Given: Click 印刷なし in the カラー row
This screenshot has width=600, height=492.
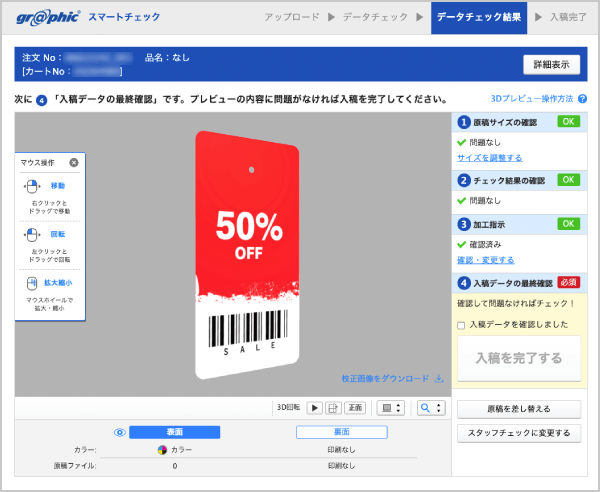Looking at the screenshot, I should [x=341, y=450].
